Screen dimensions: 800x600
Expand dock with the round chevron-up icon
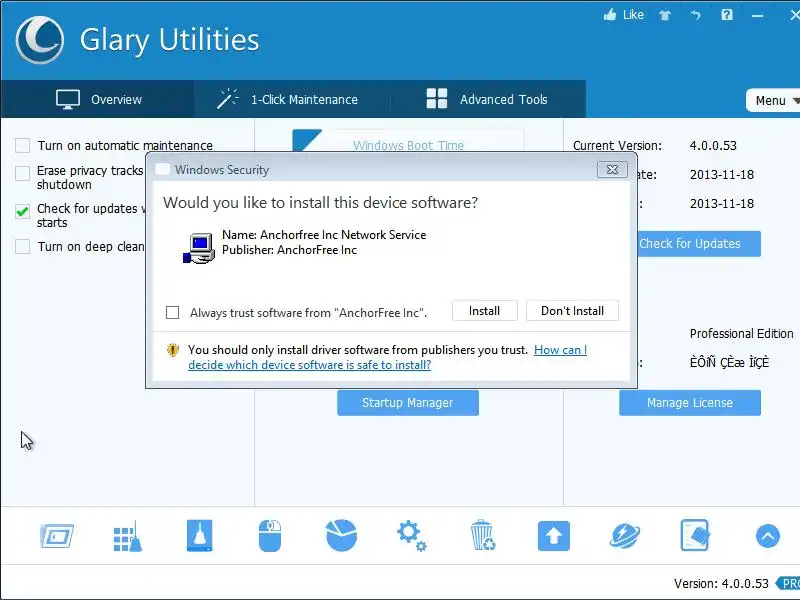pyautogui.click(x=767, y=536)
